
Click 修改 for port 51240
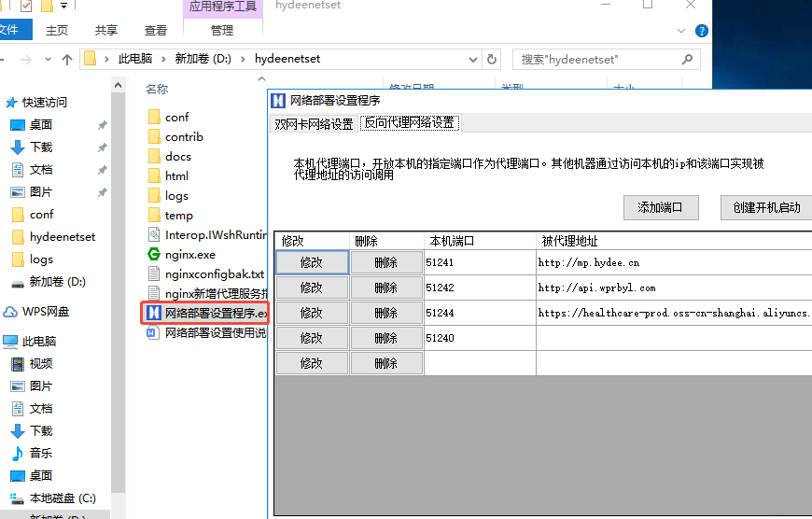coord(312,338)
